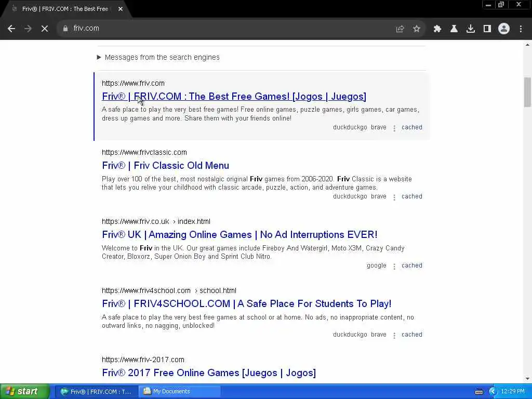Image resolution: width=532 pixels, height=399 pixels.
Task: Click the page vertical scrollbar thumb
Action: (x=528, y=92)
